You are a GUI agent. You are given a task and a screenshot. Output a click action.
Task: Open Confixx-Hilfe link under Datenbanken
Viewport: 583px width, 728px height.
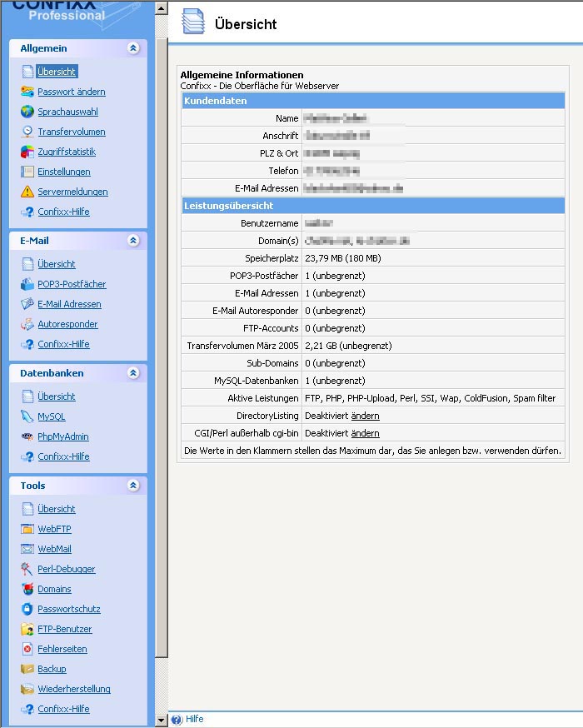tap(63, 456)
